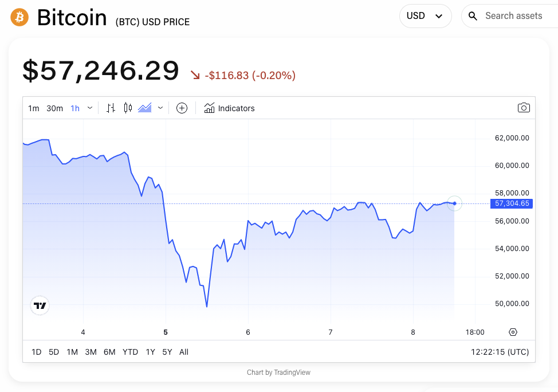Select the bar chart style icon
The height and width of the screenshot is (392, 558).
(x=111, y=108)
